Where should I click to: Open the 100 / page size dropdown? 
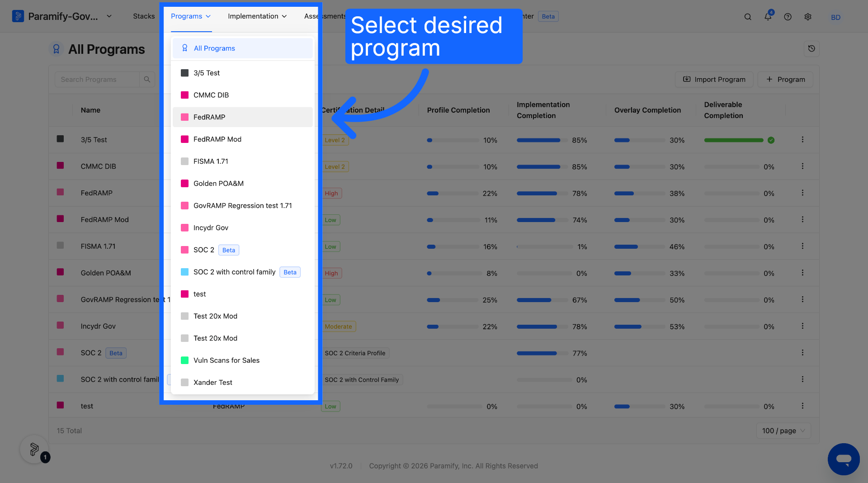point(783,431)
